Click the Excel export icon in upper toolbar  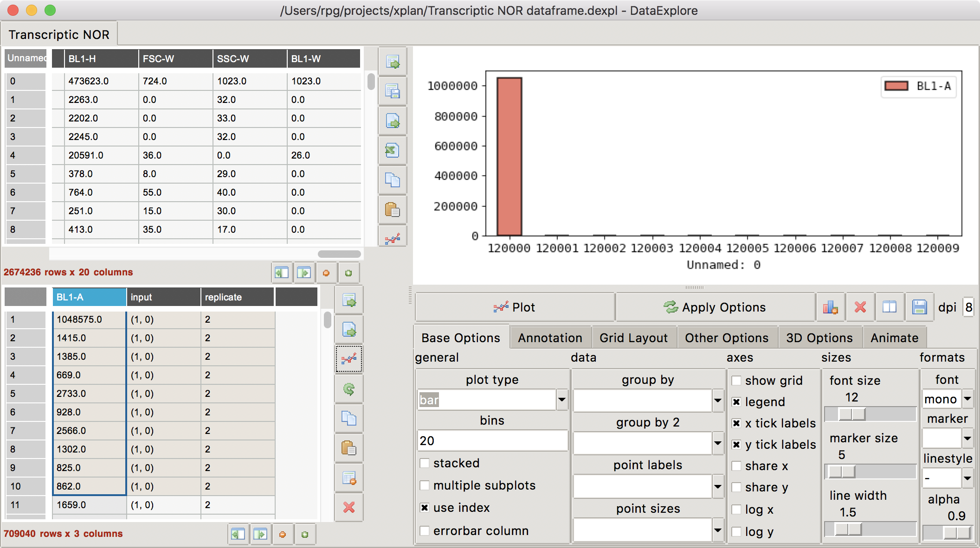point(393,150)
